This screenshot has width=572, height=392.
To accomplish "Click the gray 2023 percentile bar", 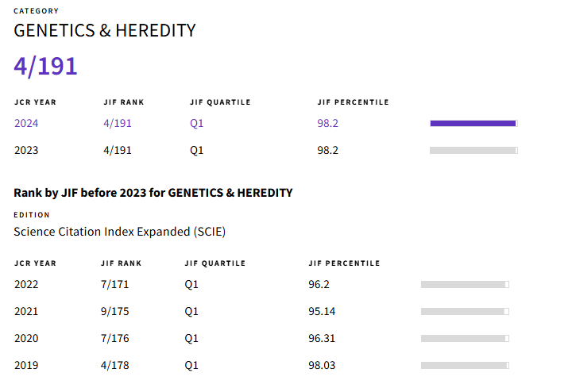I will pyautogui.click(x=473, y=150).
